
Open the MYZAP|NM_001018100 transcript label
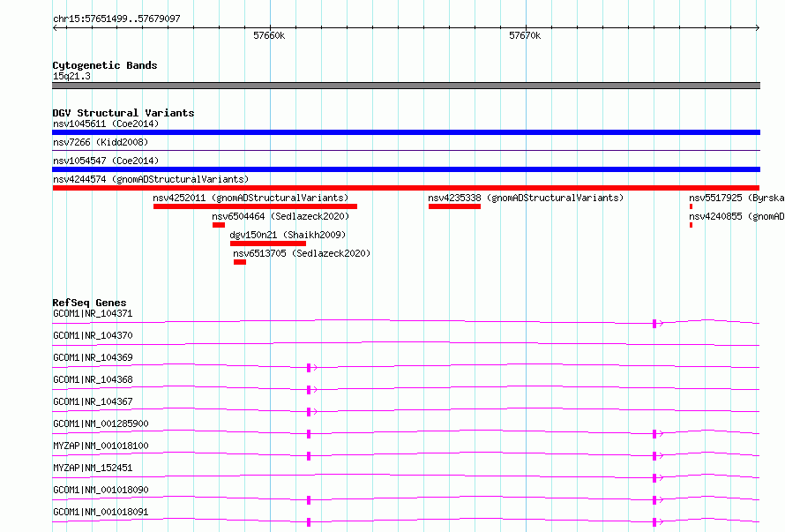pos(101,446)
